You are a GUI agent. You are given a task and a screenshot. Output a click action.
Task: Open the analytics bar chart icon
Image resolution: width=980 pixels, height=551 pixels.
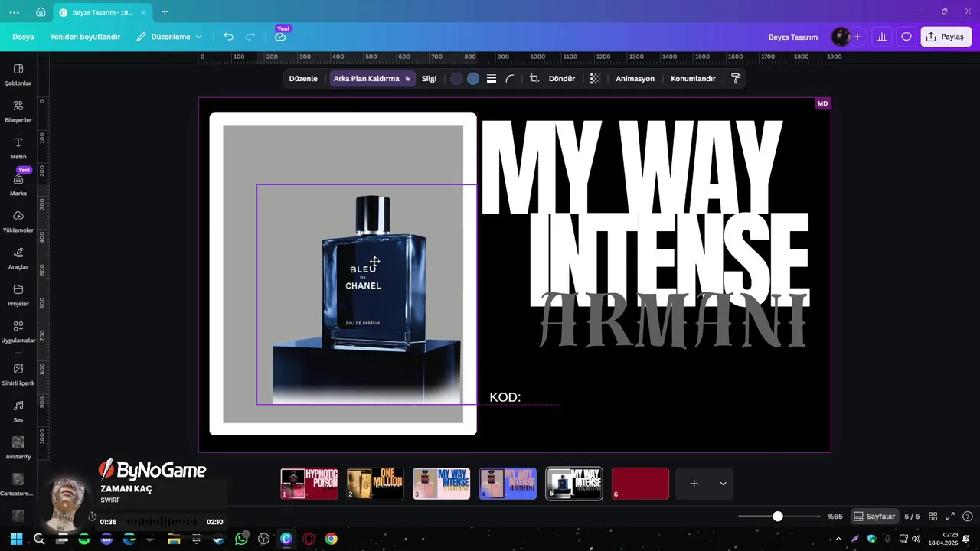pos(882,37)
